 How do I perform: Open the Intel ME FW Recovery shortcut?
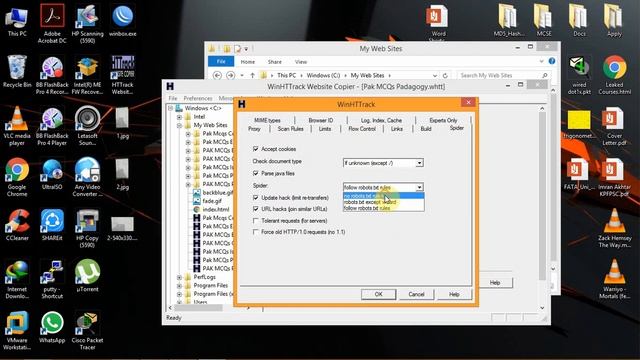coord(87,75)
